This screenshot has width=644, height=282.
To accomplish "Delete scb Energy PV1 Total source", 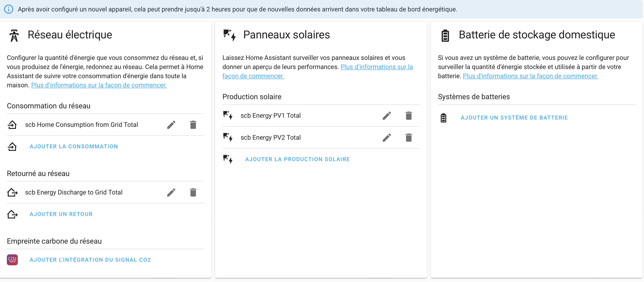I will [x=409, y=116].
